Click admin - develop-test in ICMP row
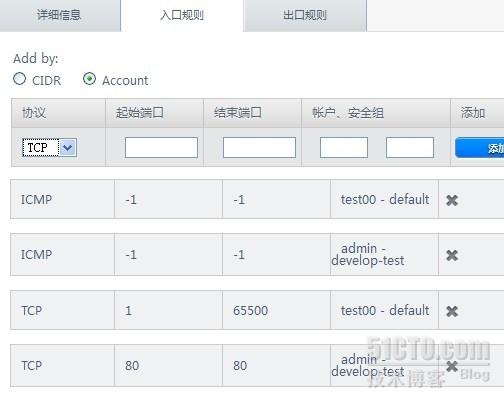This screenshot has height=402, width=504. click(368, 254)
